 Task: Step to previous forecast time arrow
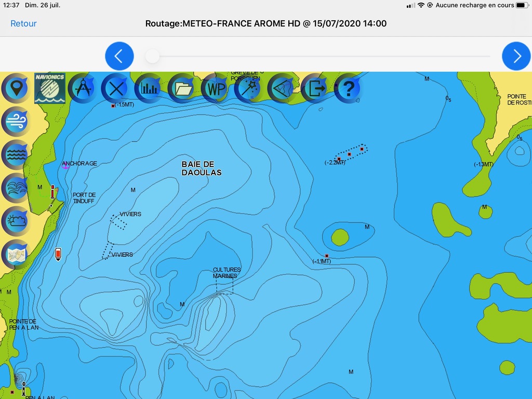(119, 56)
